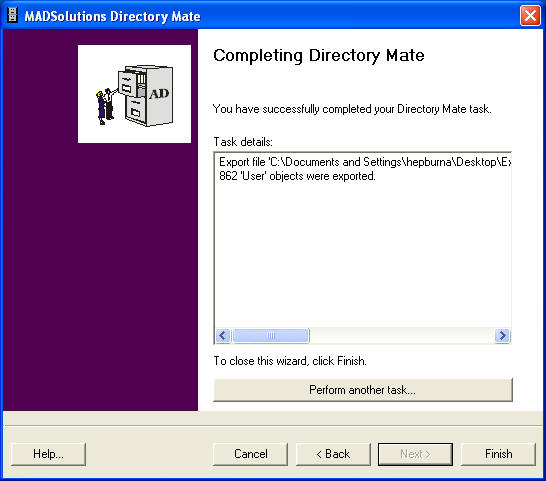Click the 'Completing Directory Mate' heading

[319, 55]
